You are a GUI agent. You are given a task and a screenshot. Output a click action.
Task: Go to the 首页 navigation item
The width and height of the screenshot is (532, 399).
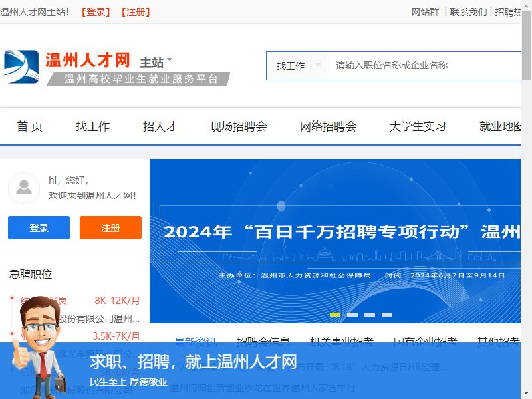(x=30, y=126)
